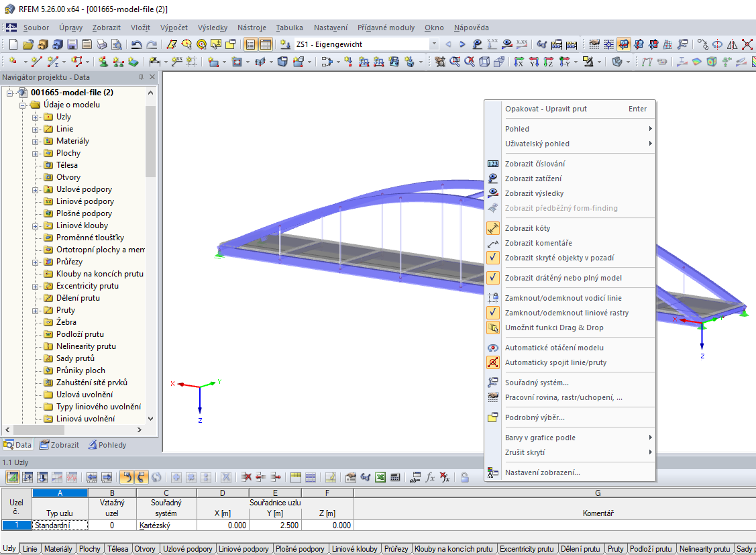Image resolution: width=756 pixels, height=555 pixels.
Task: Click the delete row red X icon
Action: click(x=246, y=477)
